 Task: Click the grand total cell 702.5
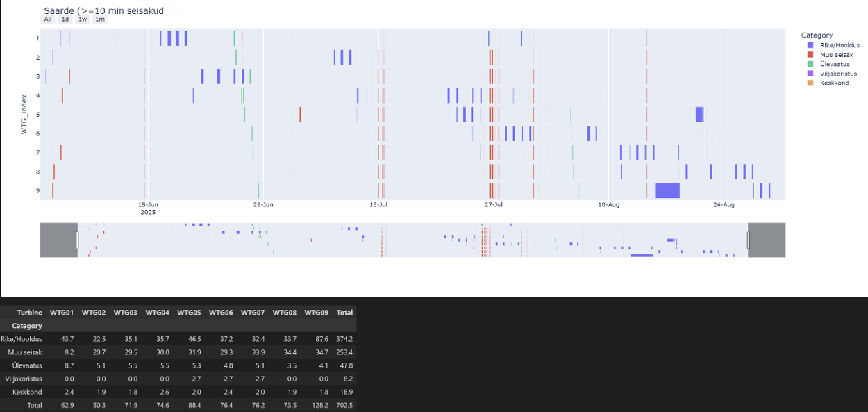coord(344,405)
